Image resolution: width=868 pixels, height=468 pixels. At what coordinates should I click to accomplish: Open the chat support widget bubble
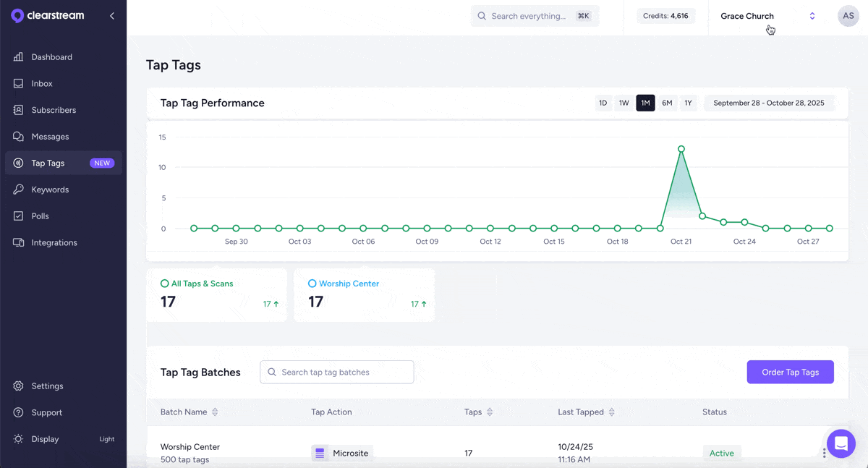pos(841,443)
